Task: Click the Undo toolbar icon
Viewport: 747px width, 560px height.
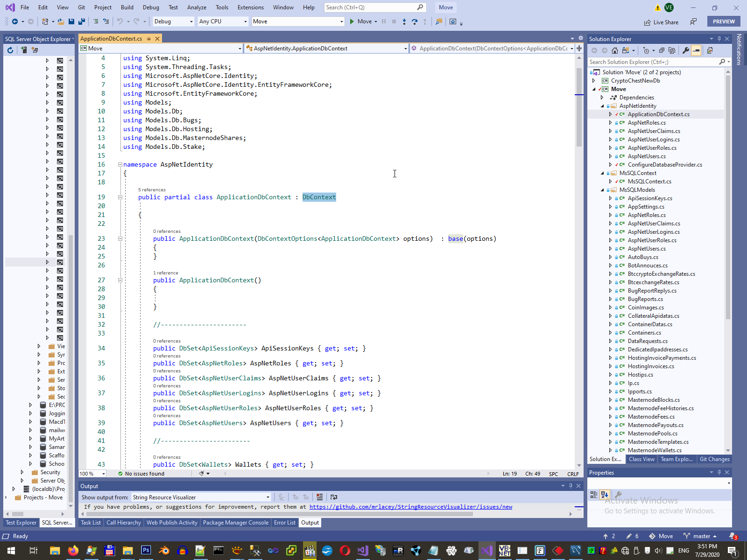Action: (x=120, y=21)
